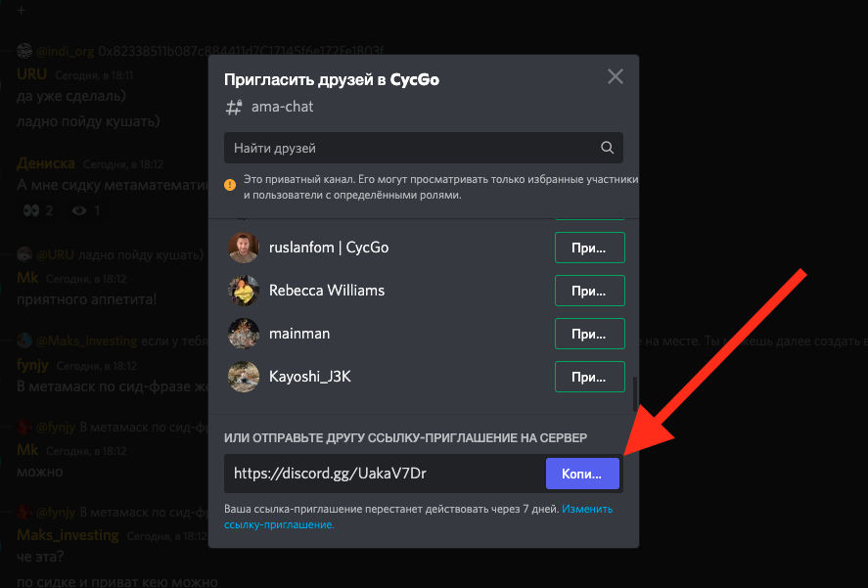Viewport: 868px width, 588px height.
Task: Click Rebecca Williams' avatar
Action: 244,291
